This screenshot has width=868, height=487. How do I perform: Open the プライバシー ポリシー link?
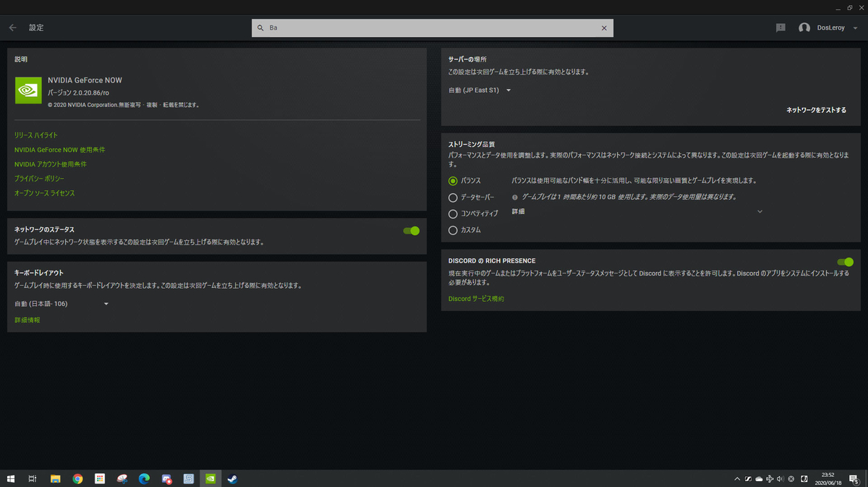pos(39,179)
